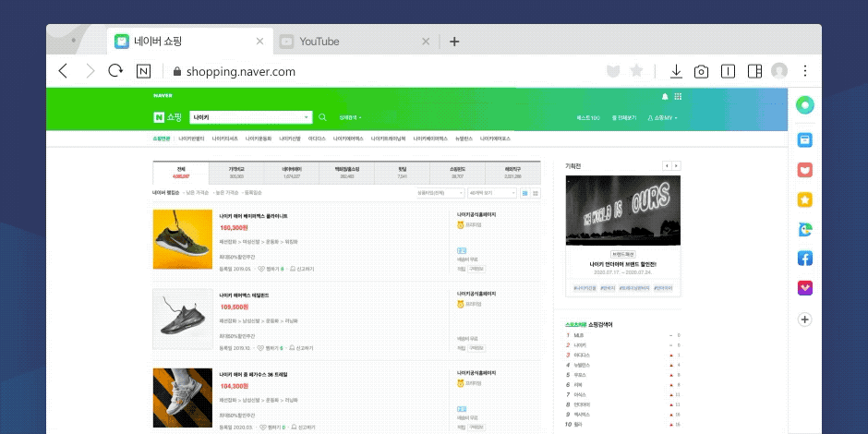
Task: Open the 상품타입(전체) dropdown
Action: [440, 193]
